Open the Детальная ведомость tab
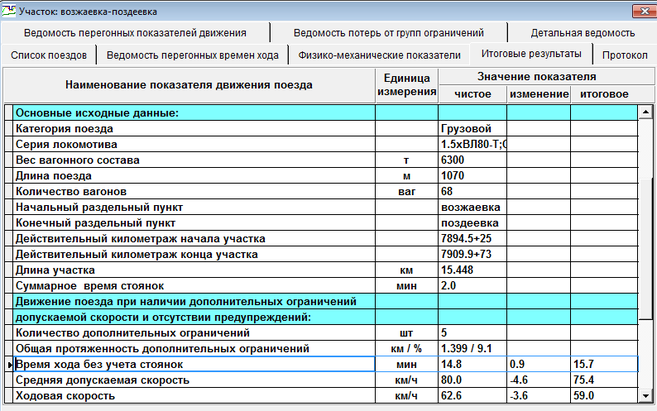Image resolution: width=657 pixels, height=411 pixels. coord(582,33)
